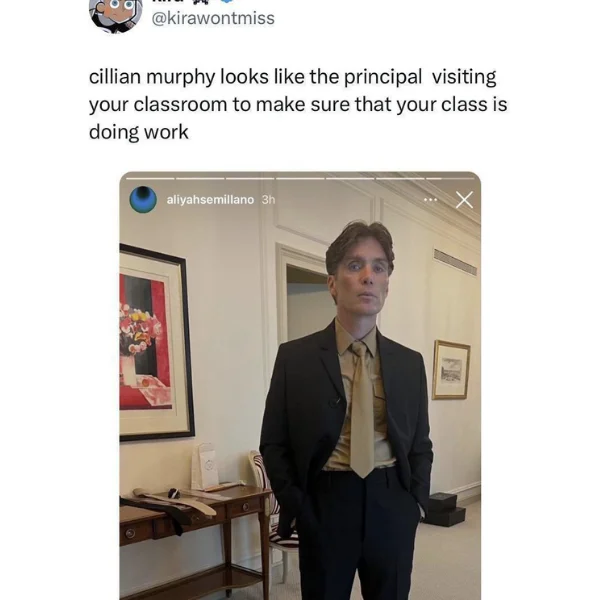Tap the framed flower painting in the photo
Viewport: 600px width, 600px height.
[x=157, y=342]
